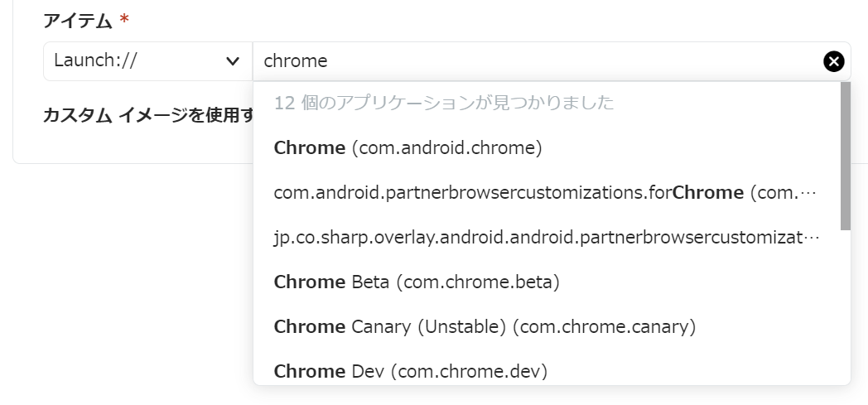Image resolution: width=868 pixels, height=405 pixels.
Task: Click the ellipsis ending the forChrome entry
Action: pos(810,194)
